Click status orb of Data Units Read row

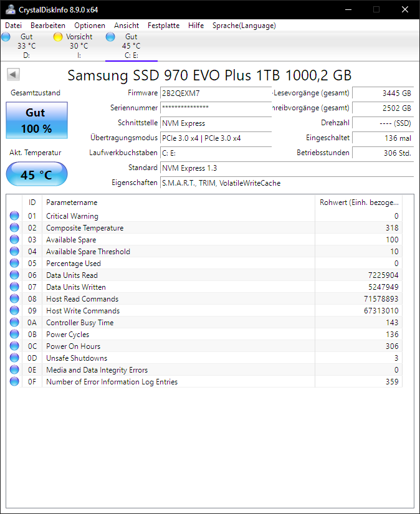(x=14, y=275)
